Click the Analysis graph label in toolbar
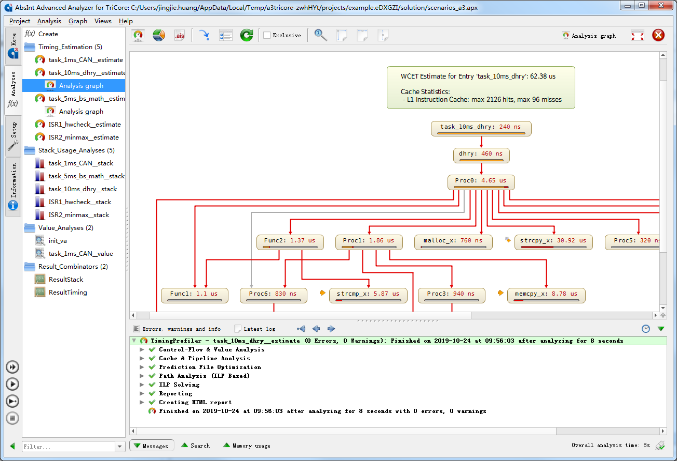The width and height of the screenshot is (677, 461). 589,36
